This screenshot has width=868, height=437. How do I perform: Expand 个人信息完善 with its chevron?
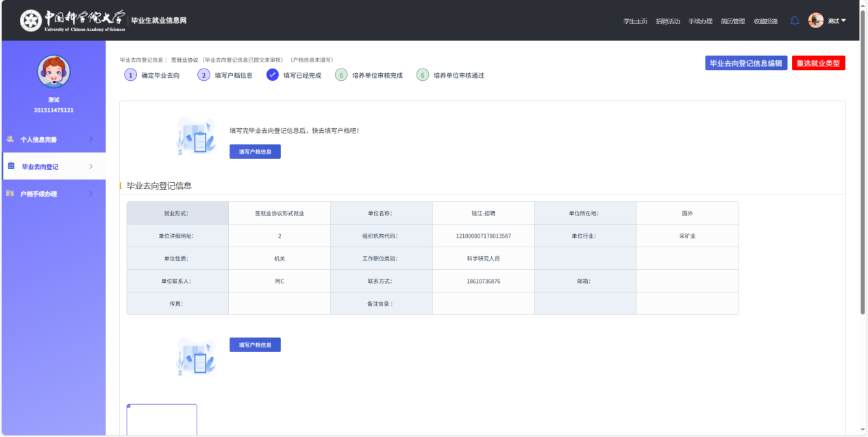coord(91,140)
